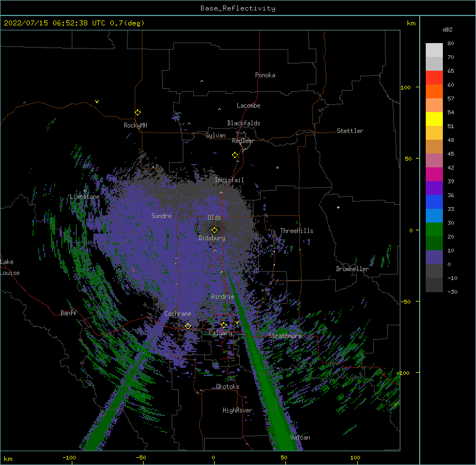Click the HighRiver label
The width and height of the screenshot is (476, 465).
click(x=237, y=410)
